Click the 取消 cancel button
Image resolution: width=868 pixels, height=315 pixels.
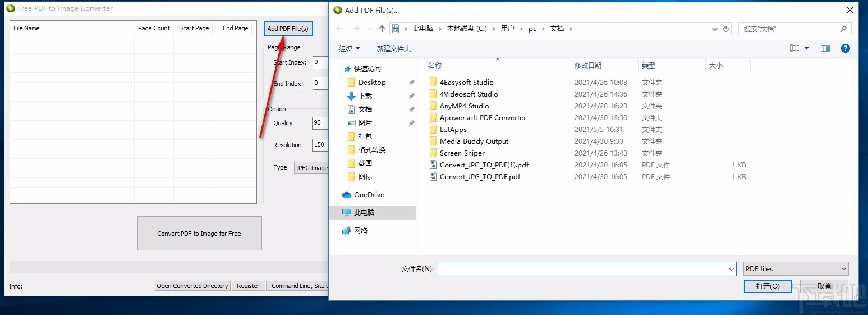[824, 286]
